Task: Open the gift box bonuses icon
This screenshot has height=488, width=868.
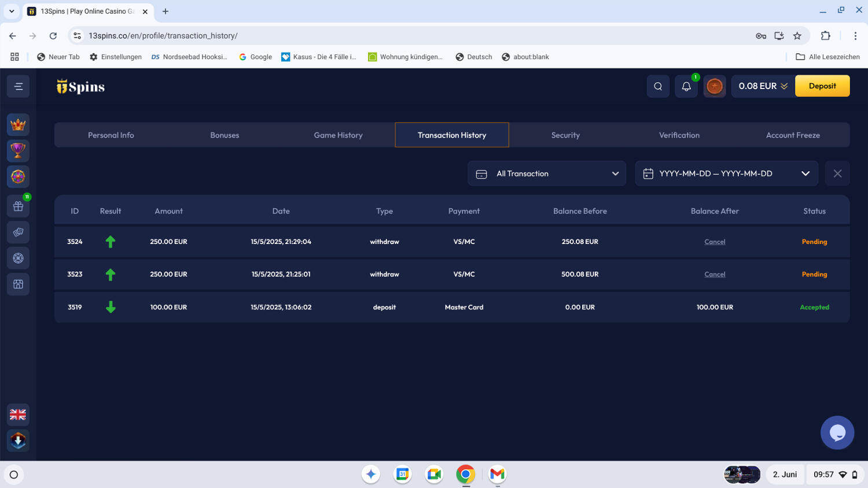Action: (19, 206)
